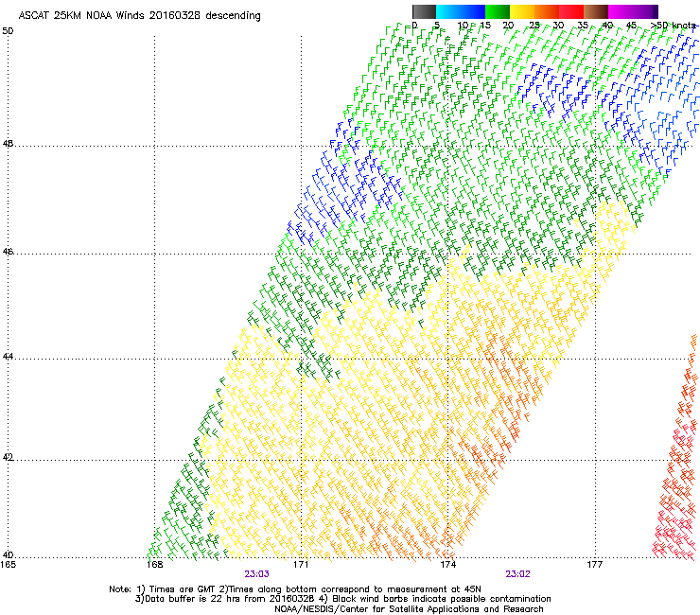Click the gray 0-5 knots color segment
Screen dimensions: 700x615
coord(424,11)
